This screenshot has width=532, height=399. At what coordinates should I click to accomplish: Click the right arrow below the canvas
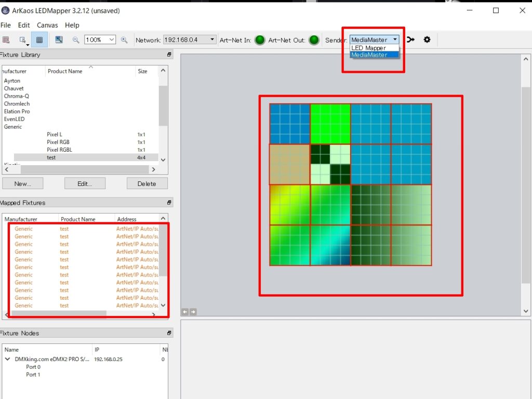193,312
